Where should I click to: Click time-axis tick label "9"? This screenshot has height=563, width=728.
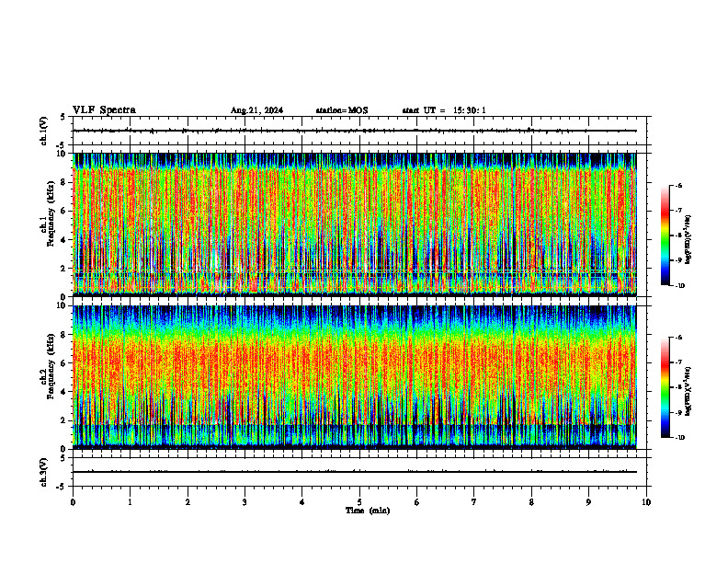pos(588,502)
